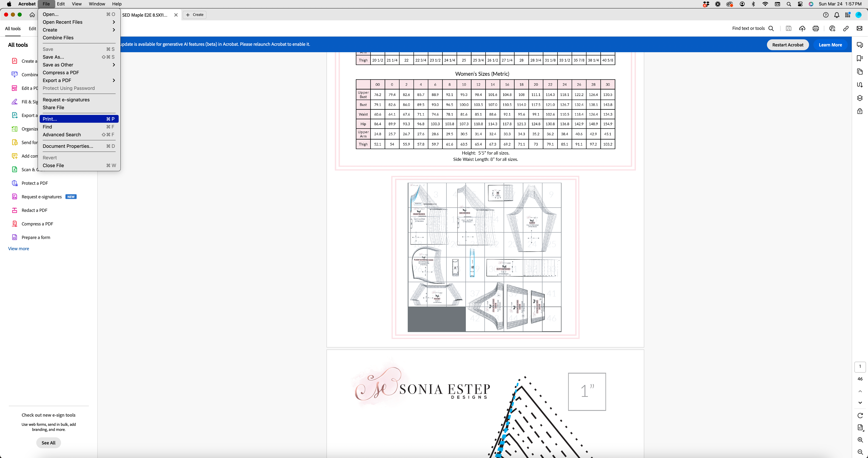Click the print icon in top toolbar
The image size is (868, 458).
pyautogui.click(x=815, y=29)
